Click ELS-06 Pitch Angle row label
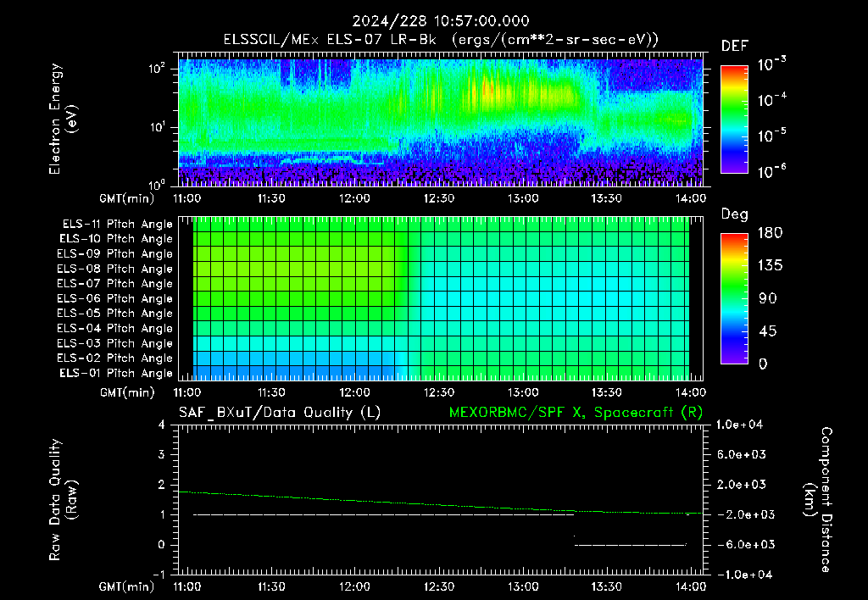The width and height of the screenshot is (868, 600). pyautogui.click(x=115, y=299)
